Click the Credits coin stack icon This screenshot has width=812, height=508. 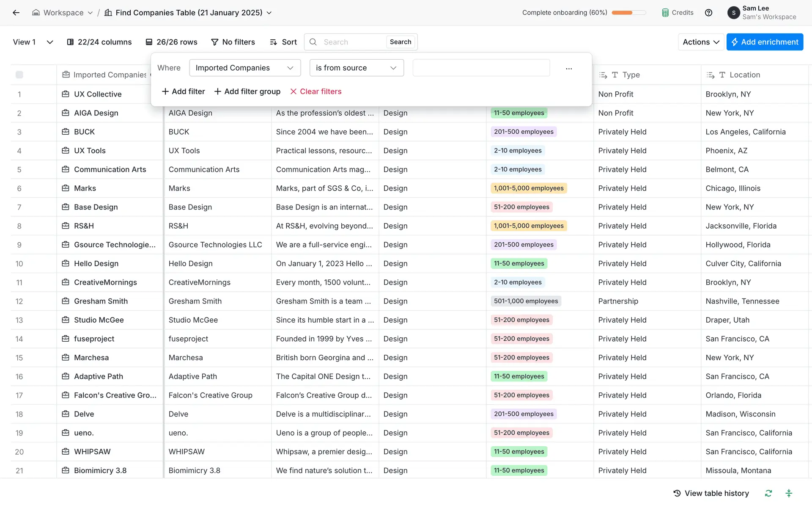click(665, 13)
